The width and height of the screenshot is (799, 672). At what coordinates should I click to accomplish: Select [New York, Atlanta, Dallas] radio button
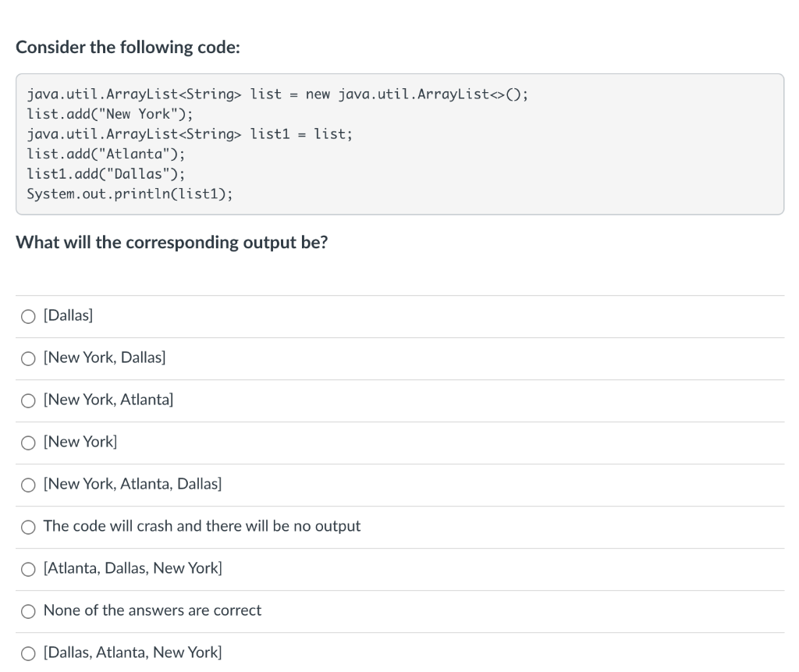[x=28, y=485]
